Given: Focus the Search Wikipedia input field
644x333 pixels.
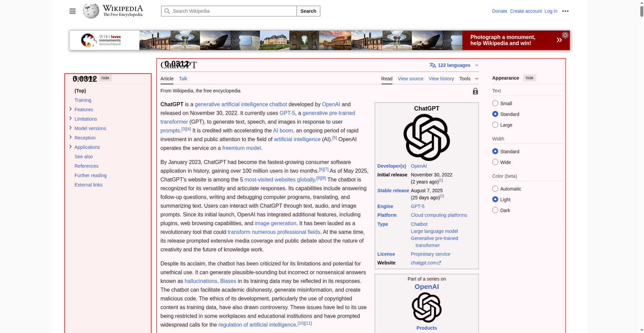Looking at the screenshot, I should (x=229, y=11).
